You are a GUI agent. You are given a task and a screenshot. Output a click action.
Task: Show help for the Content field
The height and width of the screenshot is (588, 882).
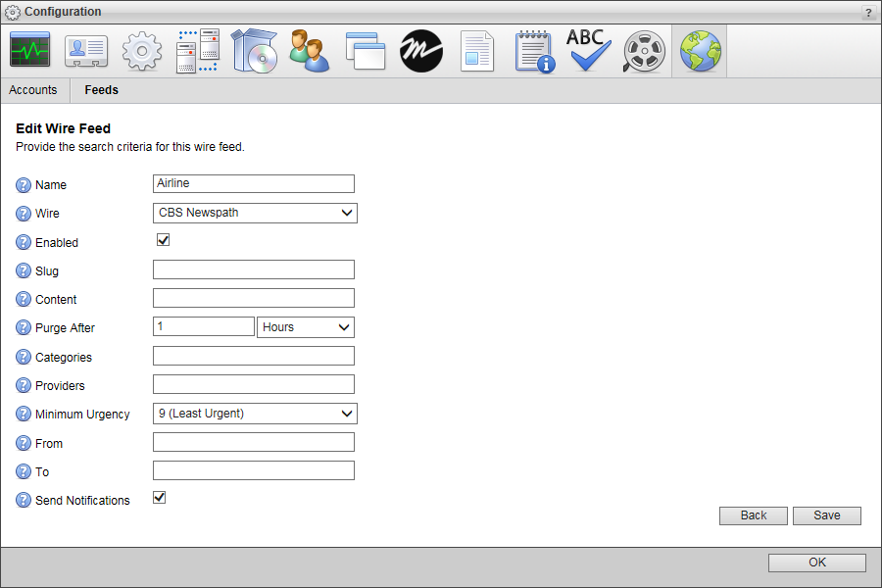click(x=24, y=299)
